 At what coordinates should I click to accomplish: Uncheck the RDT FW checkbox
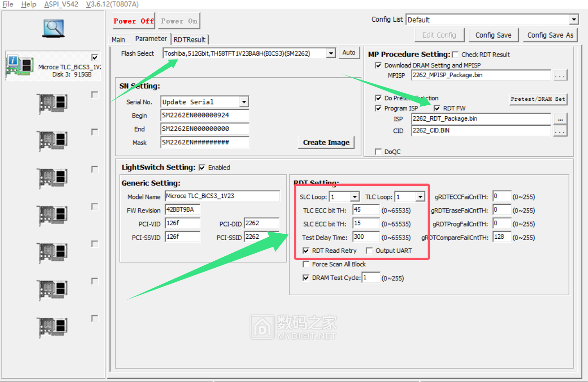pos(437,108)
